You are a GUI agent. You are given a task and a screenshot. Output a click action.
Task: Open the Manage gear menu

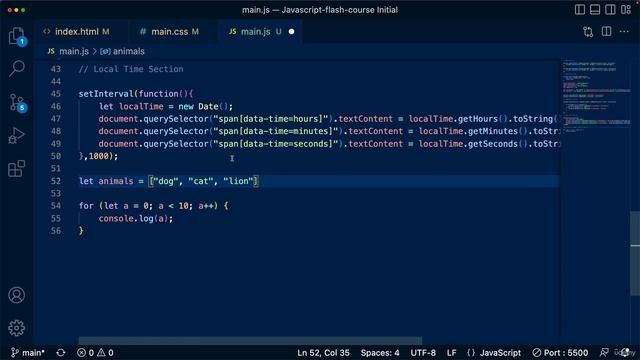click(x=17, y=328)
